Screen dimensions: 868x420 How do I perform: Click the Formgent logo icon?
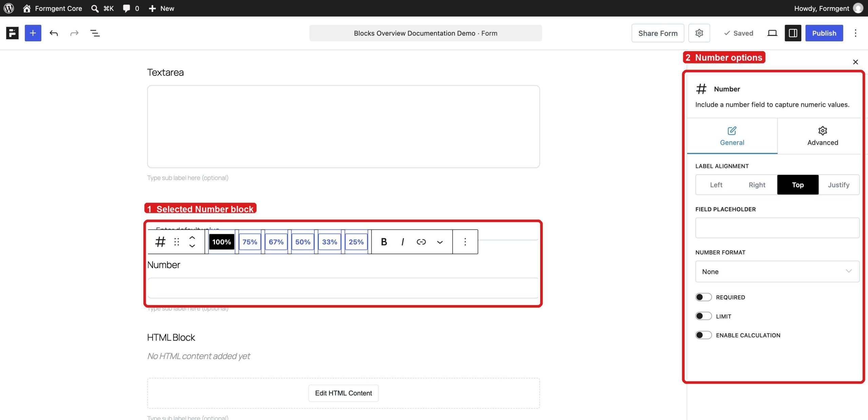[13, 33]
